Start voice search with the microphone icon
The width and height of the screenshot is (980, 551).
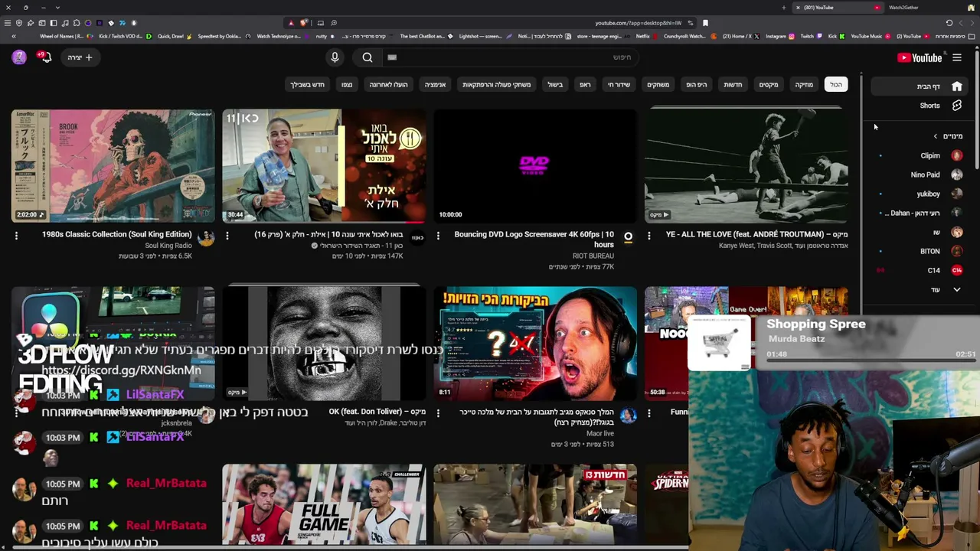(x=335, y=57)
